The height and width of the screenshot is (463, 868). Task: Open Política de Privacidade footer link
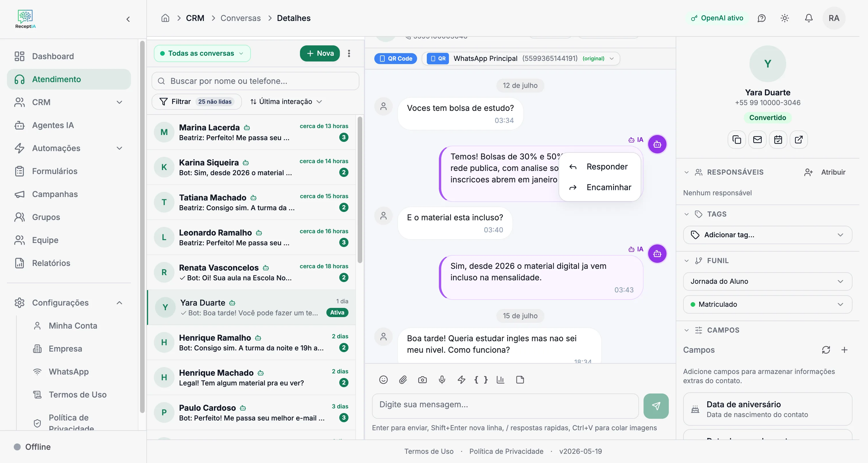click(x=506, y=452)
